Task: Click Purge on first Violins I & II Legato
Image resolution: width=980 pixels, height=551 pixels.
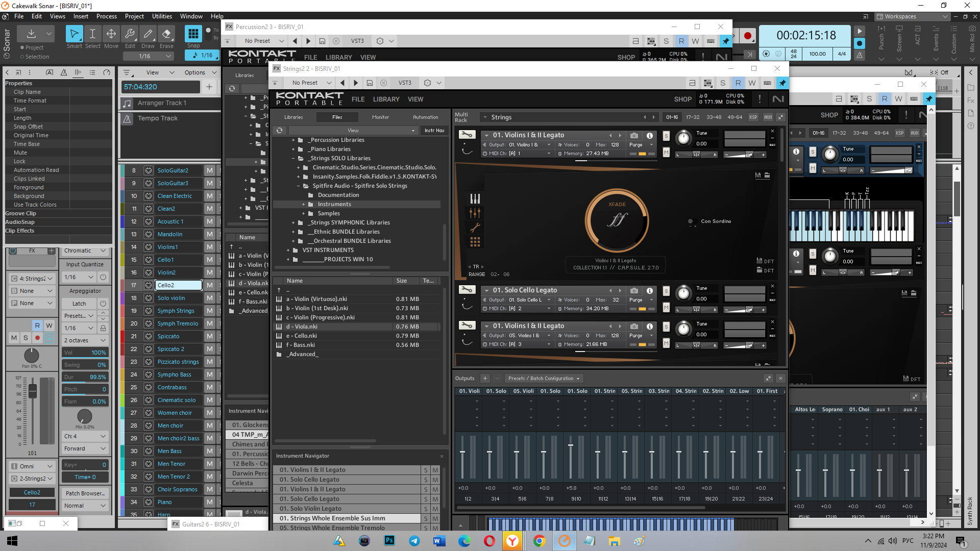Action: [x=636, y=145]
